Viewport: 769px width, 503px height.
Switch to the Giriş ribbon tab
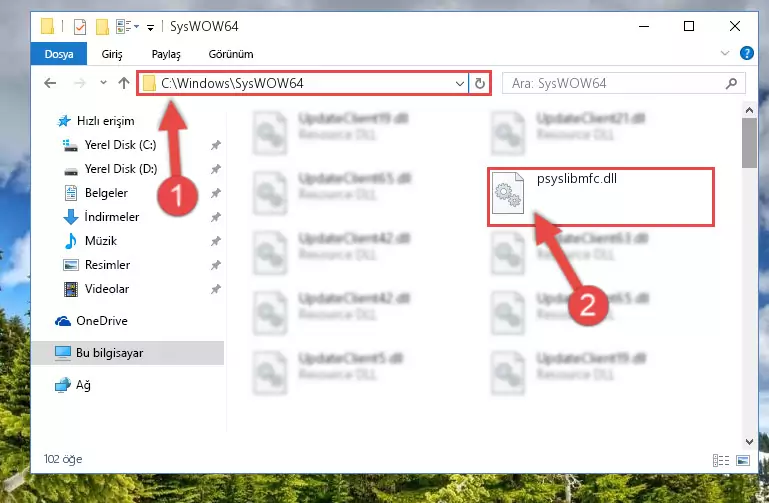(112, 54)
